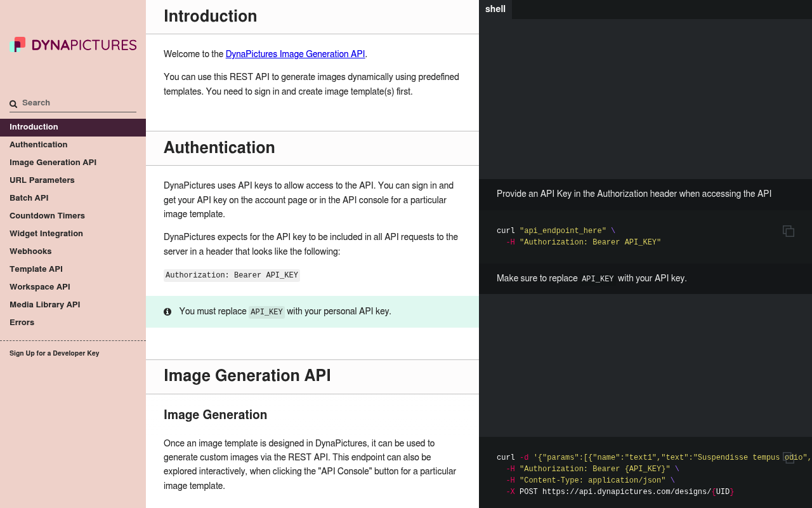Click the Image Generation API heading
The image size is (812, 508).
(x=247, y=375)
